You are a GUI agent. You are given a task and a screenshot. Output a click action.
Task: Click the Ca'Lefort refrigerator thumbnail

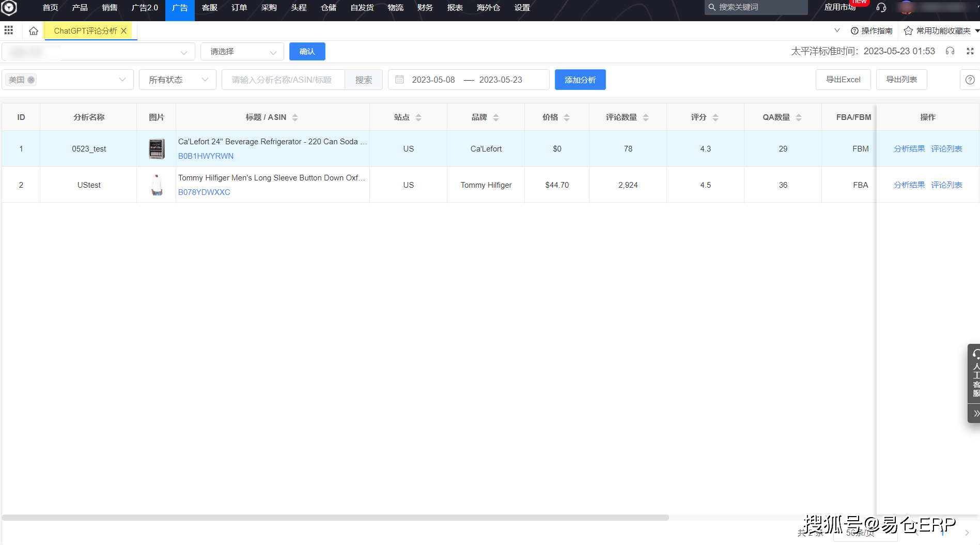click(157, 149)
